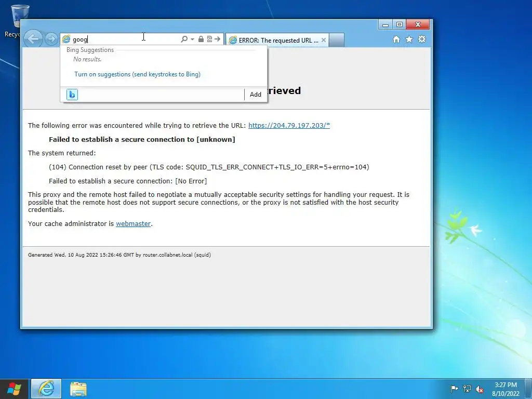Click the 'Failed to establish a secure connection to [unknown]' text

[x=142, y=139]
